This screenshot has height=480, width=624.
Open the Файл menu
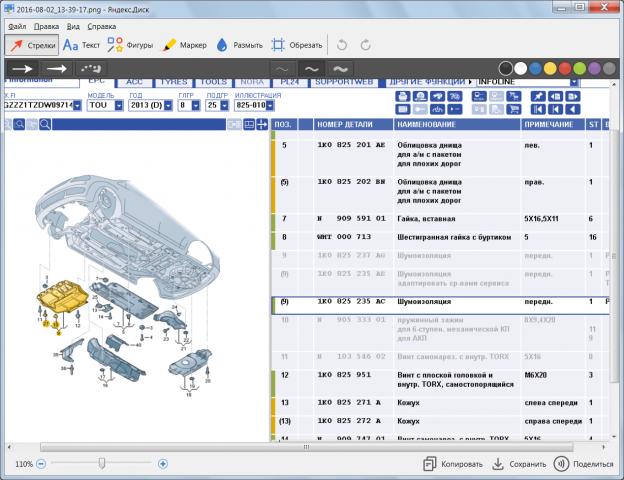click(17, 27)
